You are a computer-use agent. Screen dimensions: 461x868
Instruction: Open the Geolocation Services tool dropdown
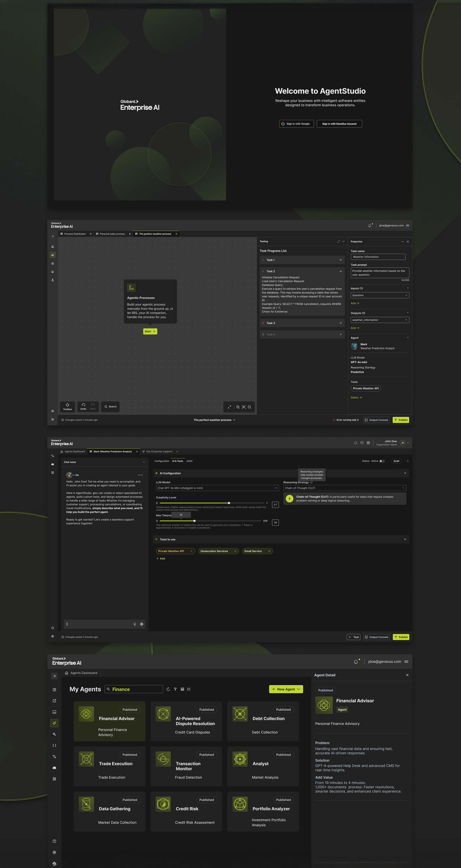point(219,551)
